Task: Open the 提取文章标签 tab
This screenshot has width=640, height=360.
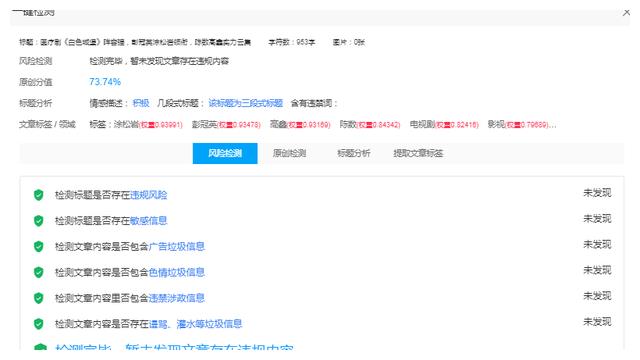Action: 418,153
